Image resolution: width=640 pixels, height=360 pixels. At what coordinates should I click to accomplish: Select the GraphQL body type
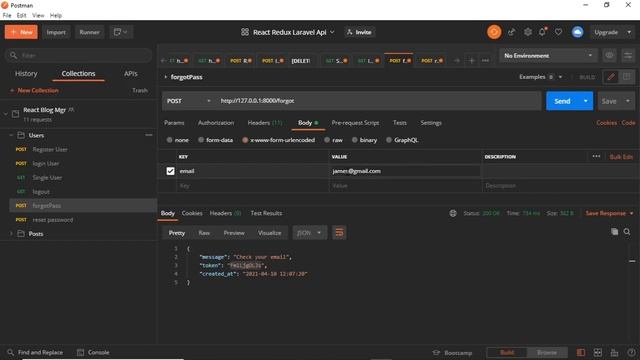click(x=389, y=140)
